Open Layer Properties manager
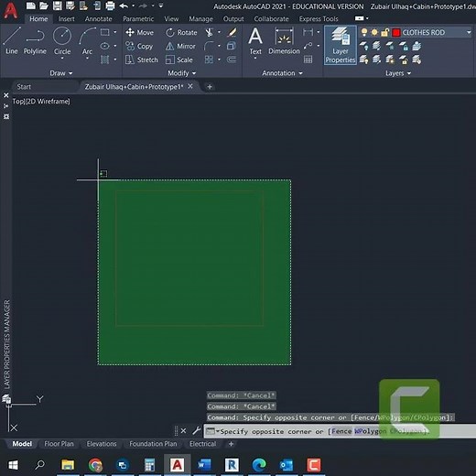 pos(341,45)
